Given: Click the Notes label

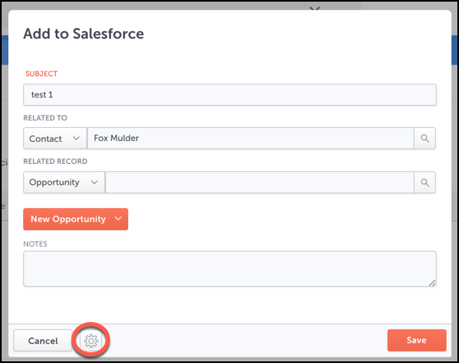Looking at the screenshot, I should pyautogui.click(x=35, y=244).
